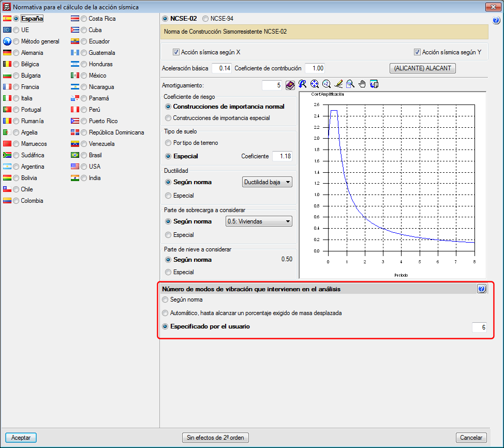Select the zoom window magnifier icon
Viewport: 504px width, 448px height.
(350, 84)
